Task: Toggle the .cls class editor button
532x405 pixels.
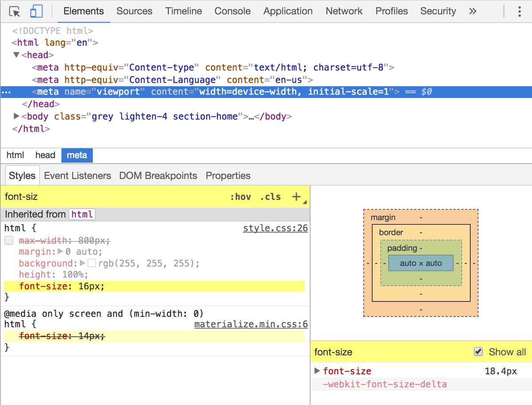Action: (x=270, y=197)
